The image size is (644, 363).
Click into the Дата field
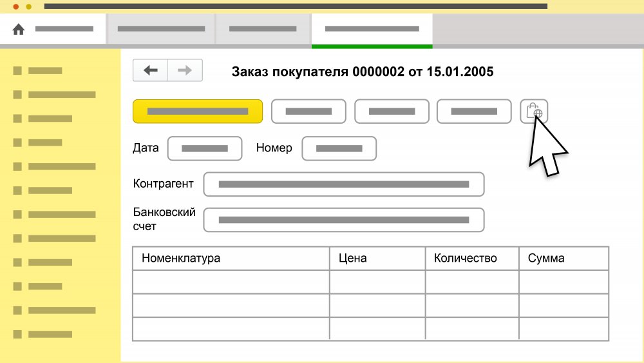pos(205,148)
